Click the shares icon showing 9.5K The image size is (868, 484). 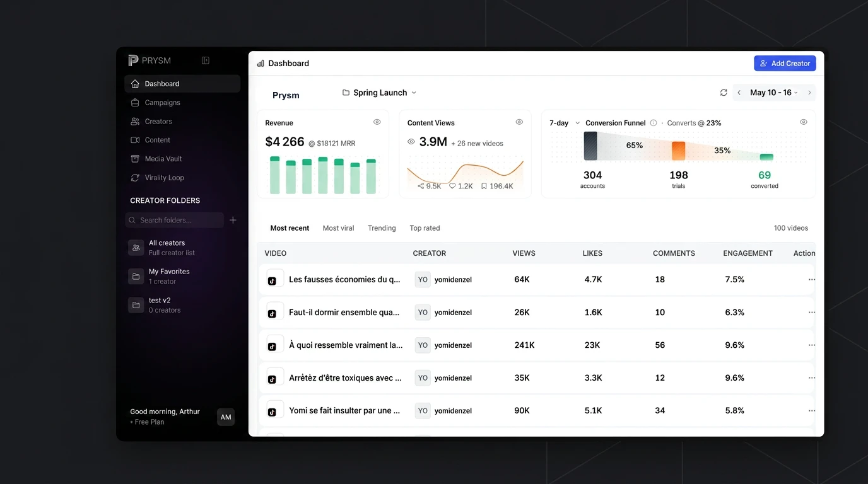tap(421, 187)
